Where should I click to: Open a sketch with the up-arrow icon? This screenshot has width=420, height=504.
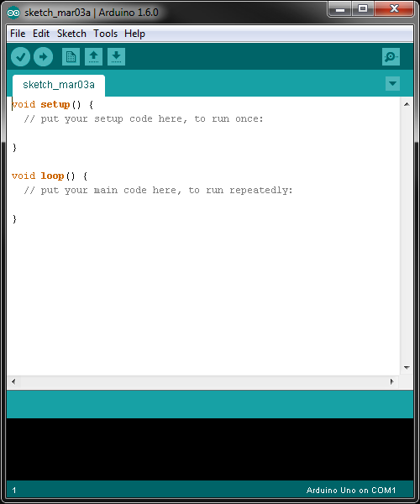pyautogui.click(x=93, y=57)
